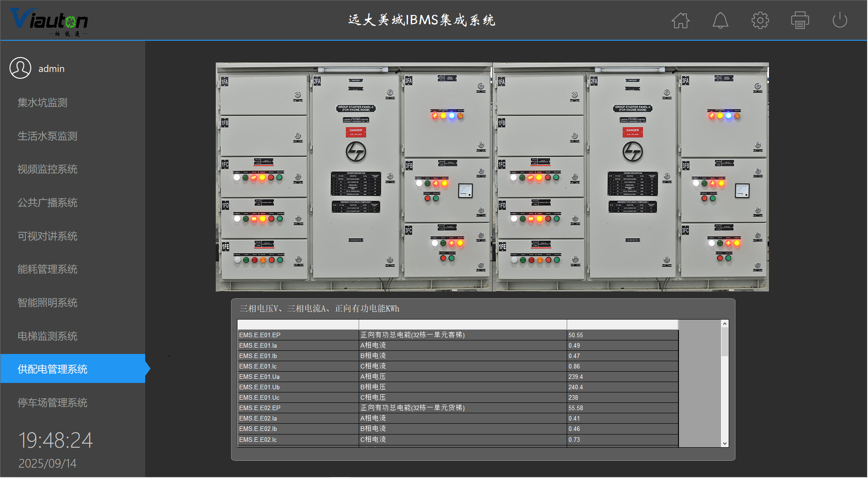Click the home icon in header
868x478 pixels.
(680, 20)
